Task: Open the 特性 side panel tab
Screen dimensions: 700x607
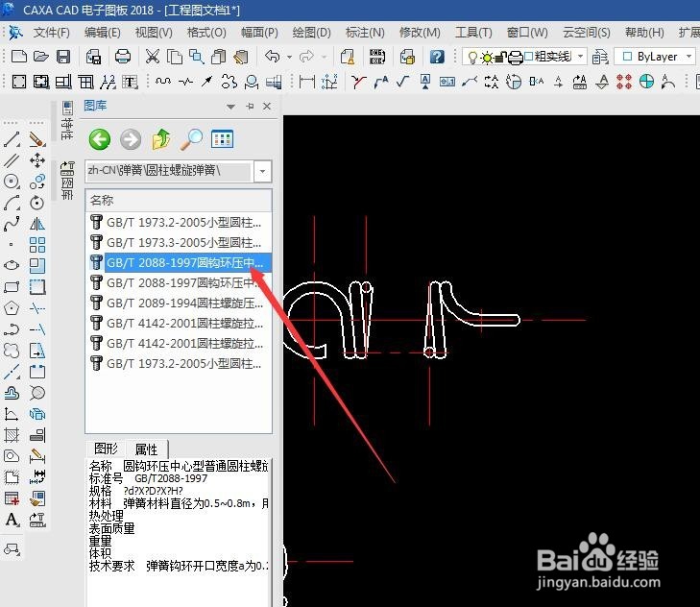Action: coord(67,120)
